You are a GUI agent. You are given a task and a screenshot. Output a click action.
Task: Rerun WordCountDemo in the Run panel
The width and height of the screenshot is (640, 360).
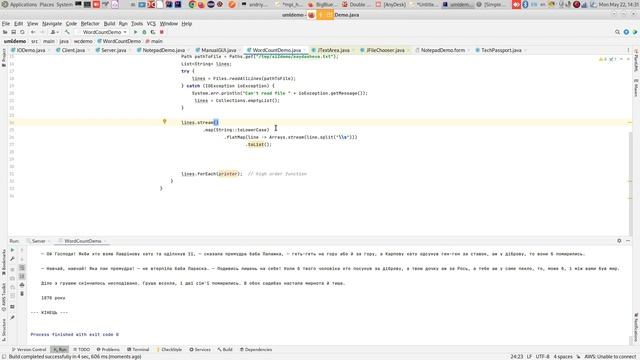point(12,250)
